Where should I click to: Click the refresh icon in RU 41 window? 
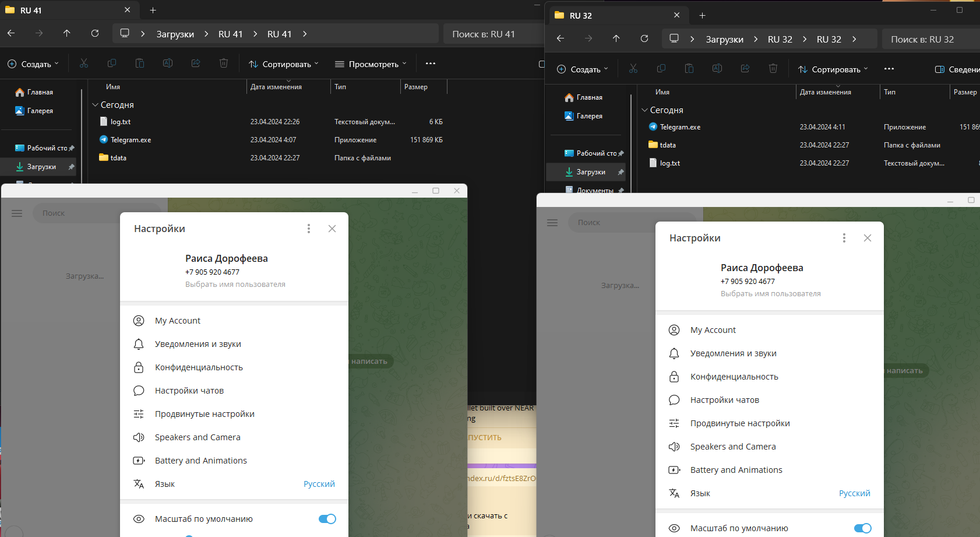click(x=95, y=33)
